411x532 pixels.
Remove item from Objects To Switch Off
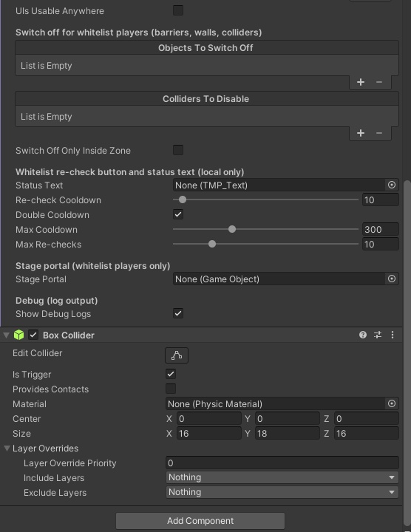[x=379, y=82]
